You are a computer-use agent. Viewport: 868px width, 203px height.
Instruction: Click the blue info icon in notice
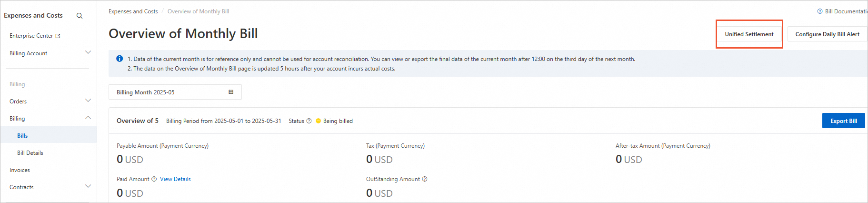click(120, 59)
